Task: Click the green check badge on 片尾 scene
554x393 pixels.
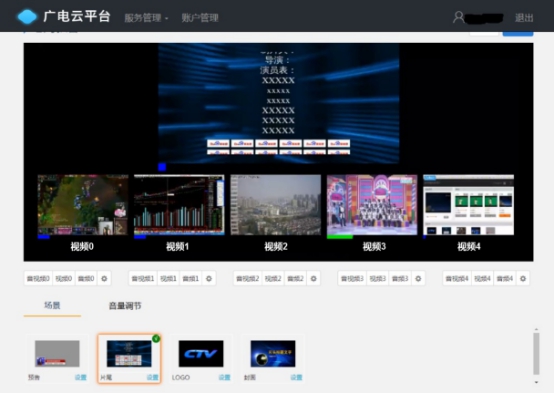Action: point(156,339)
